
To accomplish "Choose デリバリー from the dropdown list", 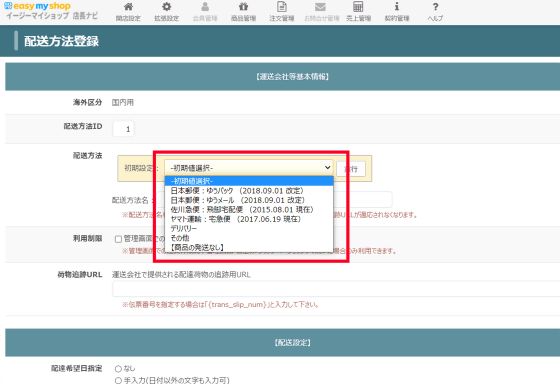I will 249,228.
